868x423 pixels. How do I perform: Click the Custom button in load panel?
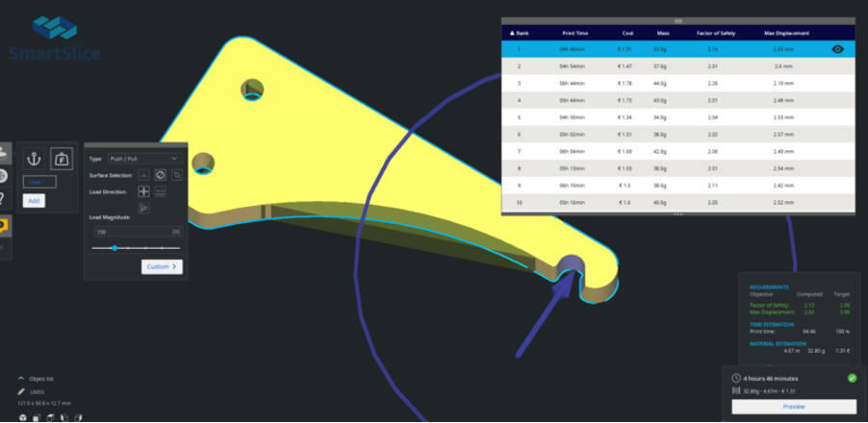click(x=162, y=266)
